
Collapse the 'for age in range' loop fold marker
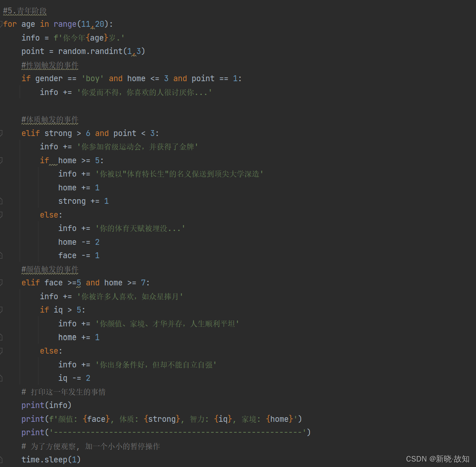(1, 24)
